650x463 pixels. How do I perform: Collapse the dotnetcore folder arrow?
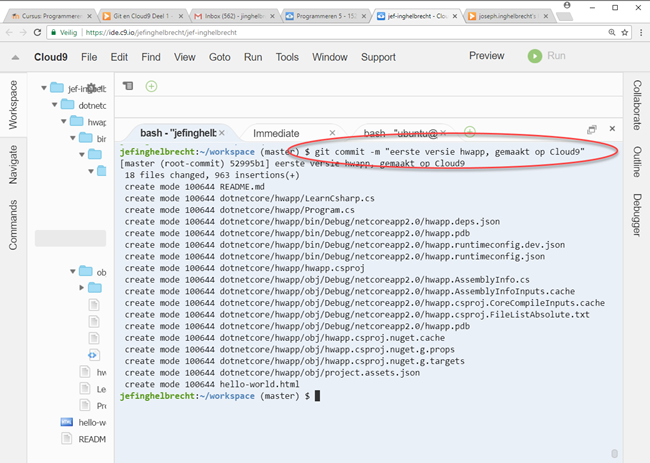pos(54,105)
